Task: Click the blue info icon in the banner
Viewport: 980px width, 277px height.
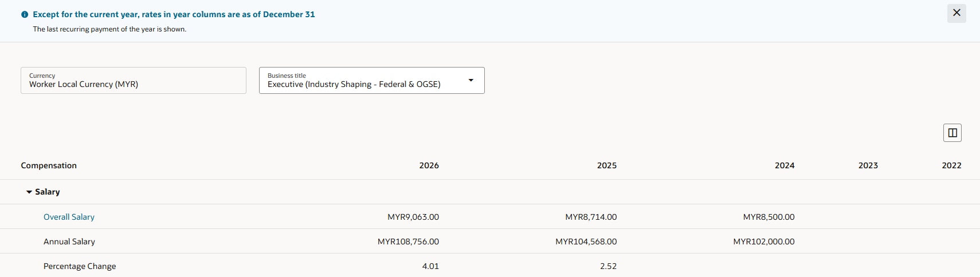Action: [25, 14]
